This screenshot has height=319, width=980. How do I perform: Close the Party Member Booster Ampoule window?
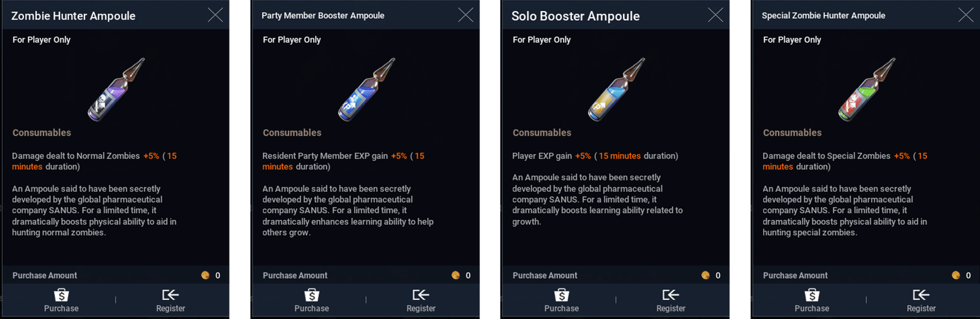coord(466,15)
